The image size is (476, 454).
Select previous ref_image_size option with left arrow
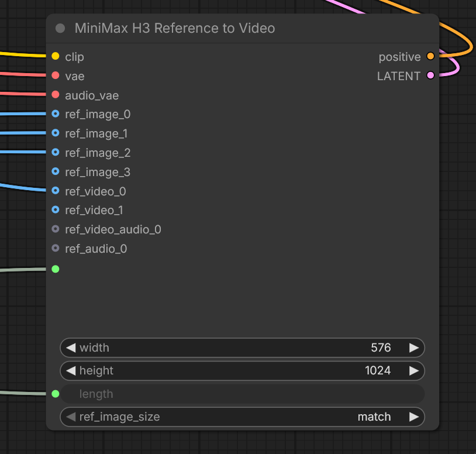coord(71,417)
